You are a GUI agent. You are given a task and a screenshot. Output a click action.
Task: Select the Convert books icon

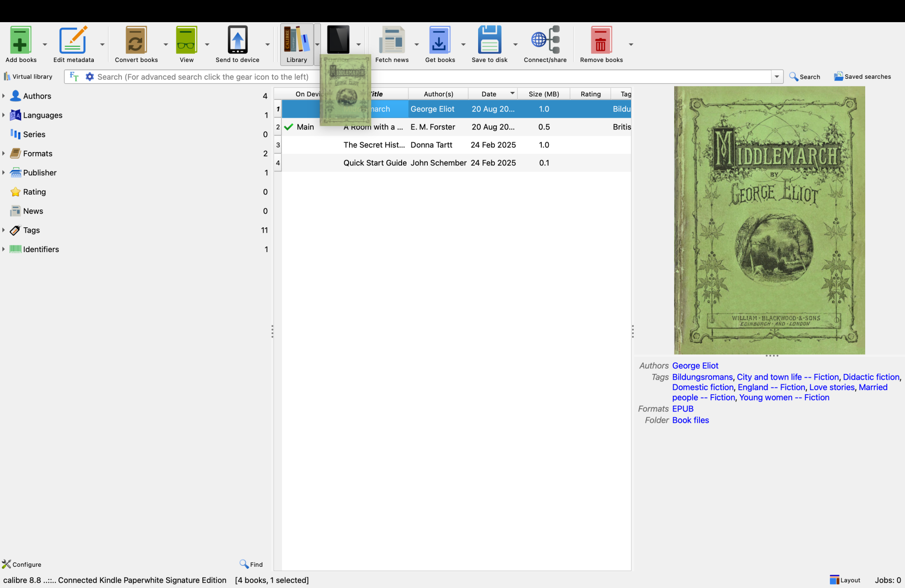click(x=136, y=40)
